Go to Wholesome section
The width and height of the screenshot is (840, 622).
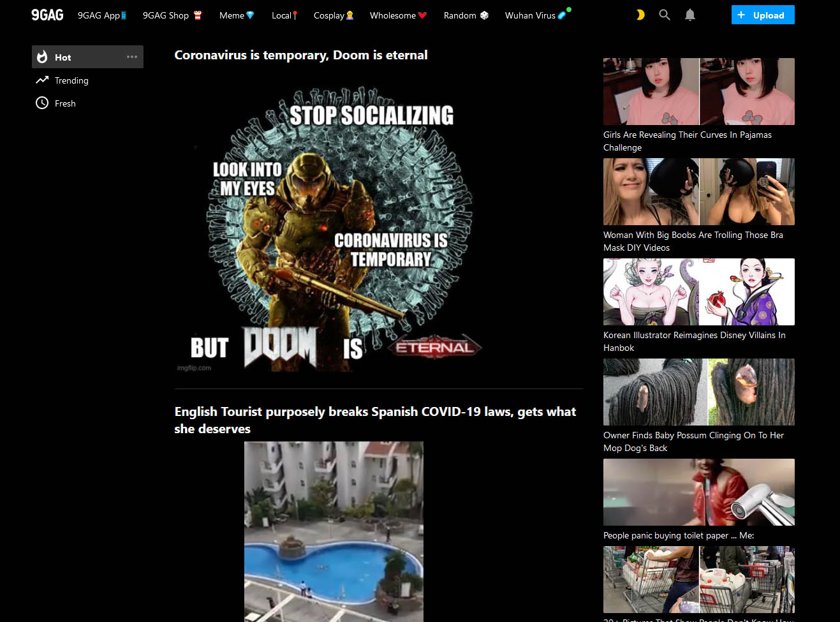click(398, 15)
